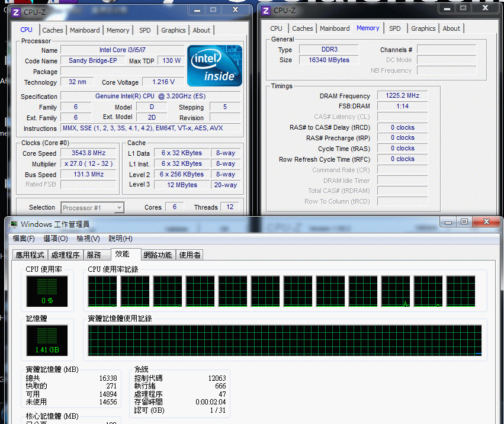Click the memory Size 16340 MBytes value
The width and height of the screenshot is (504, 424).
point(329,60)
